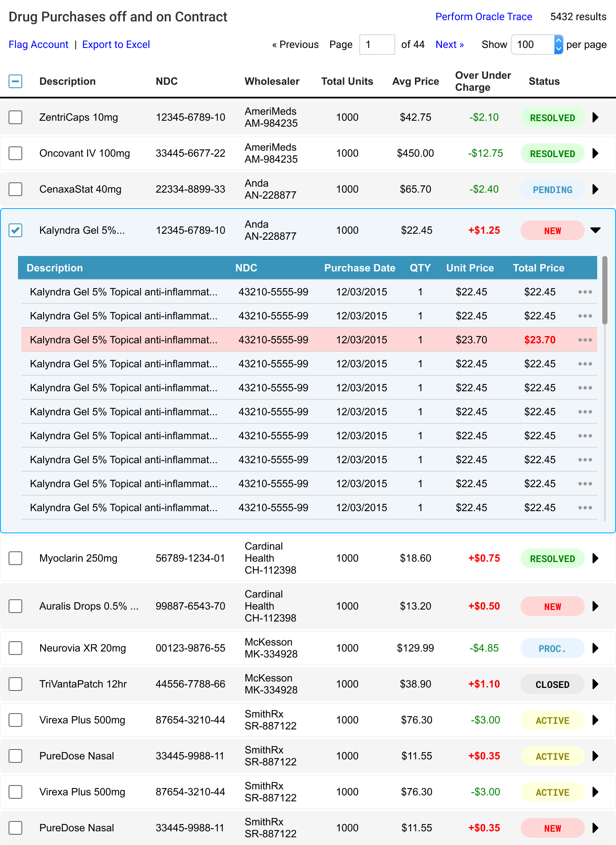Click the Purchase Date sub-table header

pos(360,268)
